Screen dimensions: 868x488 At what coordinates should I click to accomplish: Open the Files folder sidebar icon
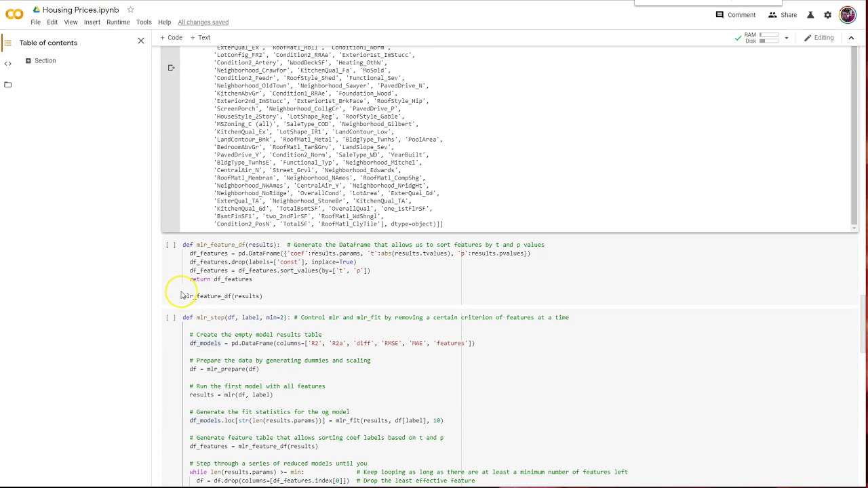pyautogui.click(x=7, y=85)
